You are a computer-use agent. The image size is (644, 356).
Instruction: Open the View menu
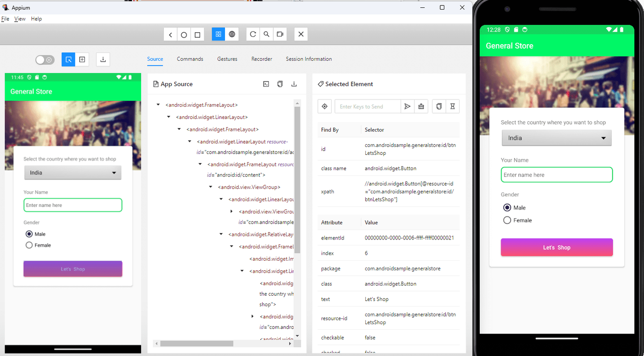coord(20,19)
